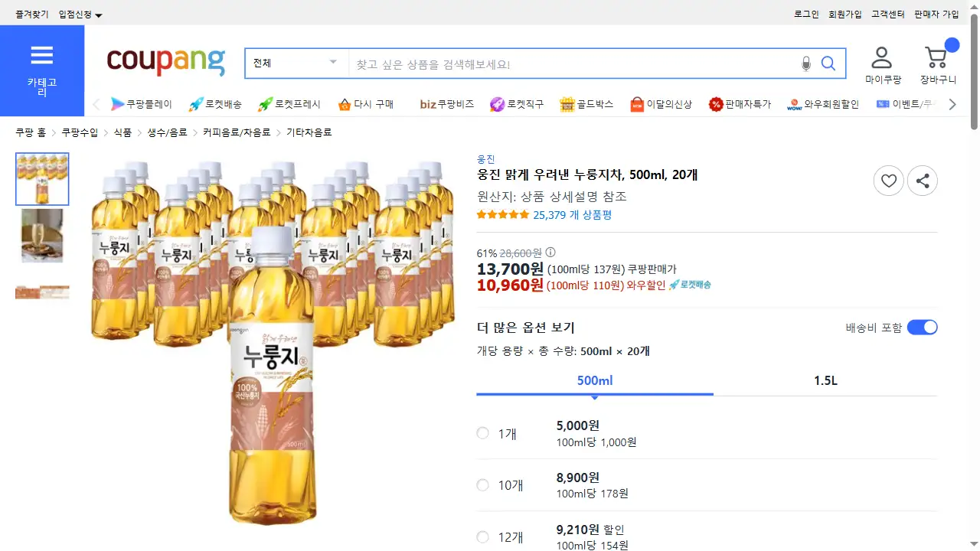
Task: Select the first bottle pack thumbnail
Action: (x=42, y=179)
